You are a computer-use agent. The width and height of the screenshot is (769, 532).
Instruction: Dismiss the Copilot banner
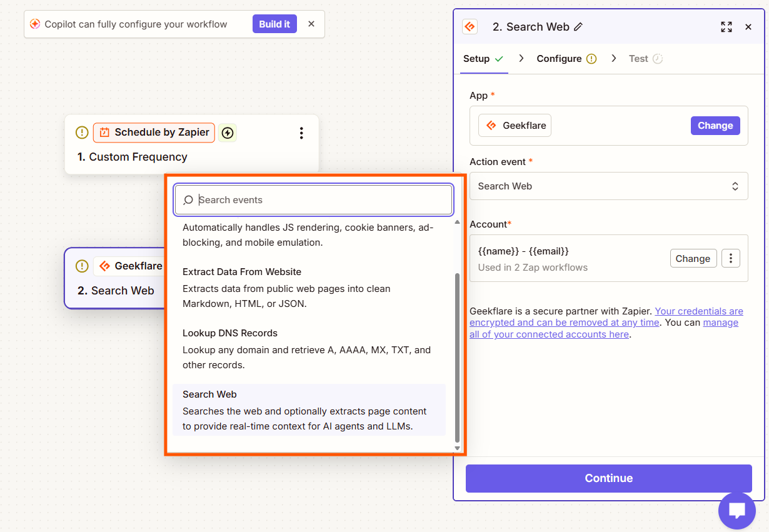[311, 24]
